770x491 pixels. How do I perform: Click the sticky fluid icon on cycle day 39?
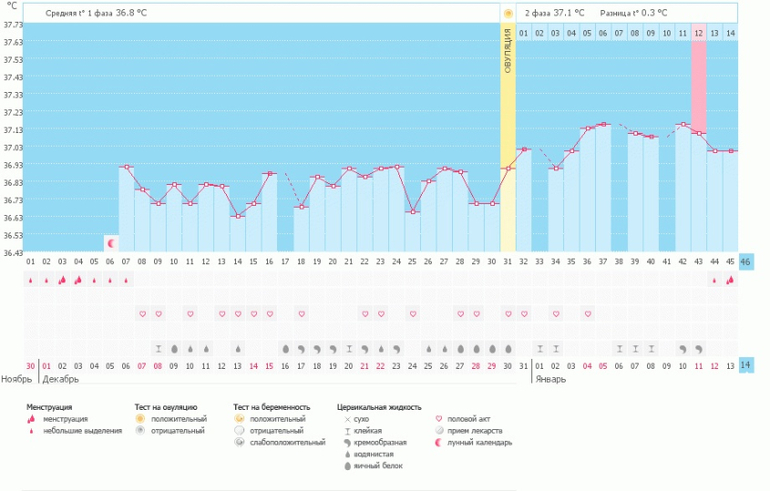[635, 349]
